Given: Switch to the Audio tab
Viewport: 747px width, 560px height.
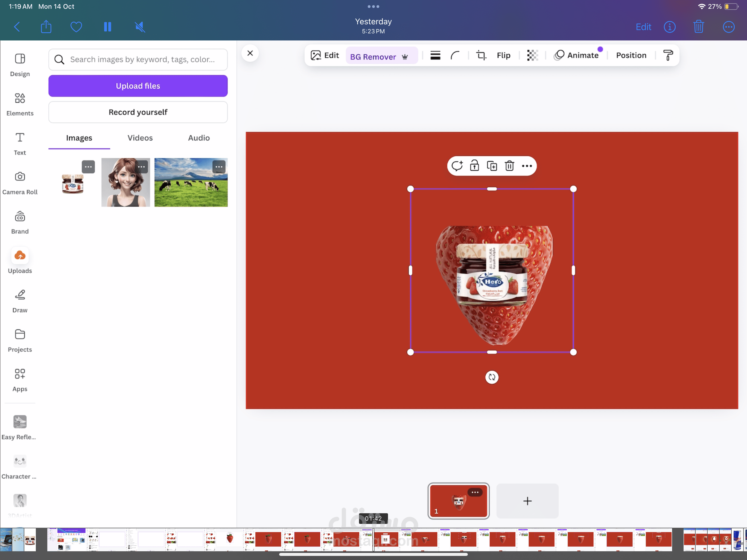Looking at the screenshot, I should tap(199, 138).
